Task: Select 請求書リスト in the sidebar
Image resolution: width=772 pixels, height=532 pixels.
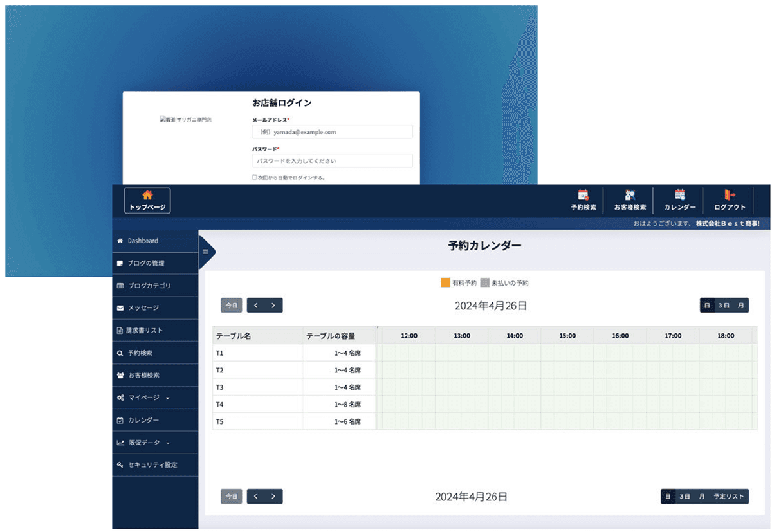Action: pos(145,331)
